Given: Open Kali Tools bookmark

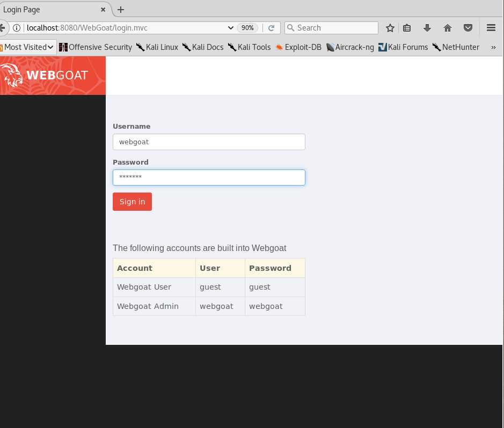Looking at the screenshot, I should pyautogui.click(x=250, y=47).
